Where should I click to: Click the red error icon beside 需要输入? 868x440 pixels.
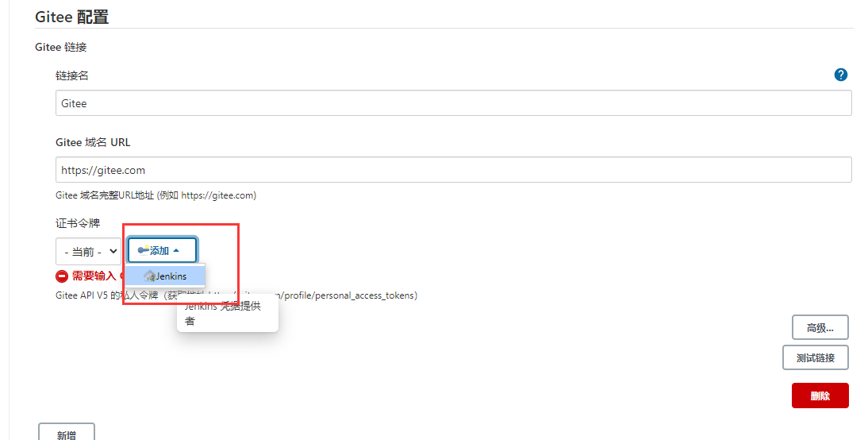(62, 276)
